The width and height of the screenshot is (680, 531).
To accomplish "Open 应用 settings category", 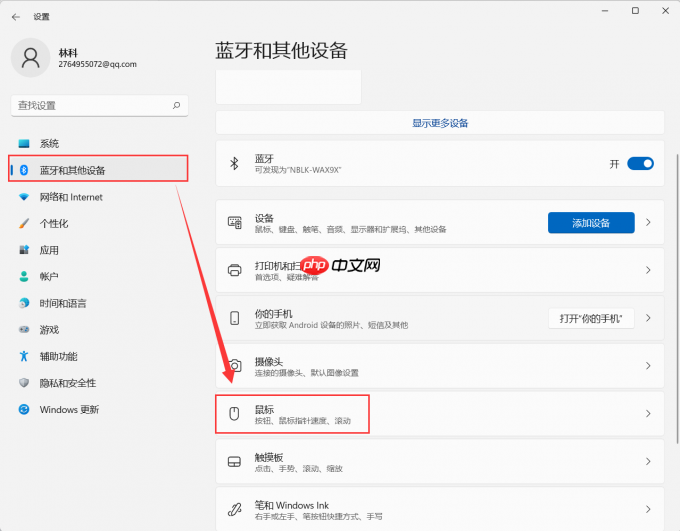I will 98,250.
